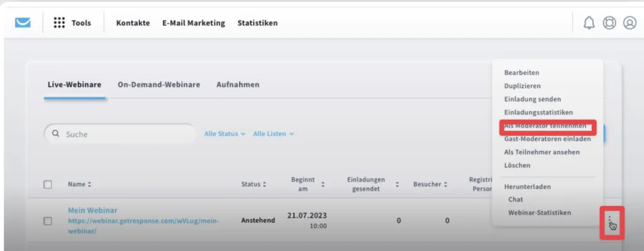Click the GetResponse envelope logo

23,23
